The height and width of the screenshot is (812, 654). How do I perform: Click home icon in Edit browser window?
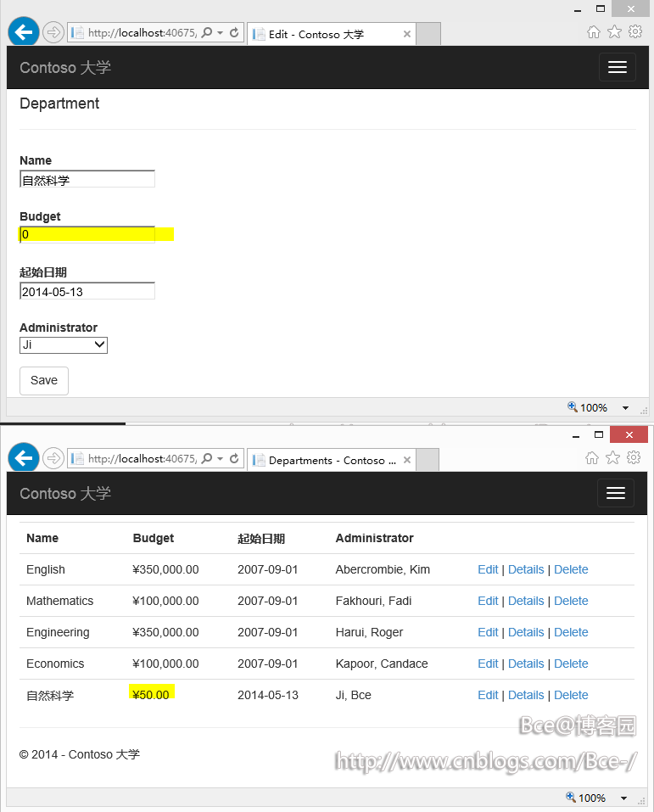click(x=594, y=32)
